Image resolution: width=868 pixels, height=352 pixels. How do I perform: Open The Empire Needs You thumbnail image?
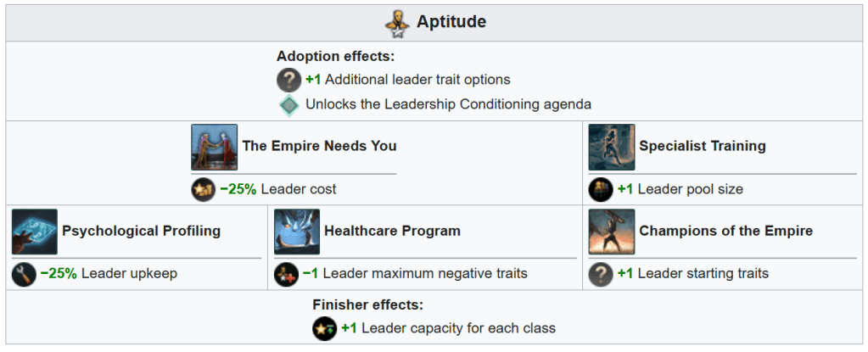click(214, 147)
